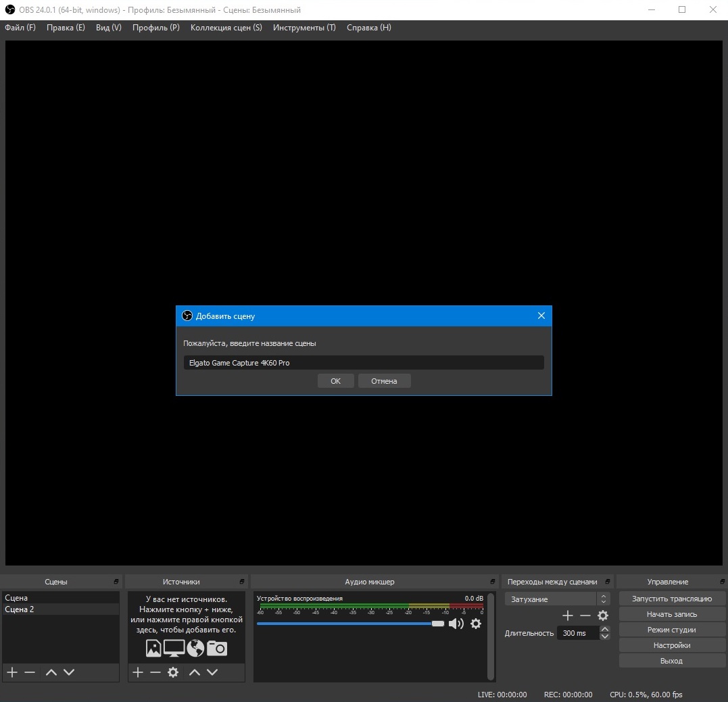The height and width of the screenshot is (702, 728).
Task: Click Запустить трансляцию button
Action: point(672,599)
